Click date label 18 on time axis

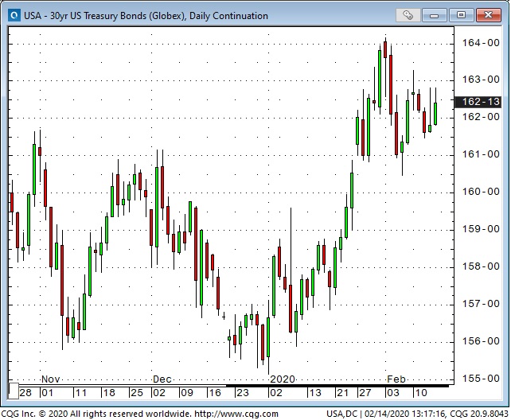109,393
